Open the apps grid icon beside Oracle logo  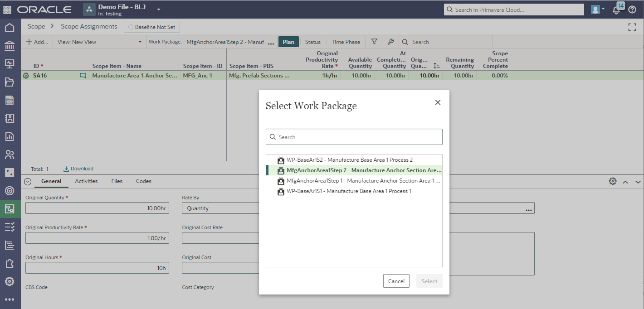pos(7,10)
